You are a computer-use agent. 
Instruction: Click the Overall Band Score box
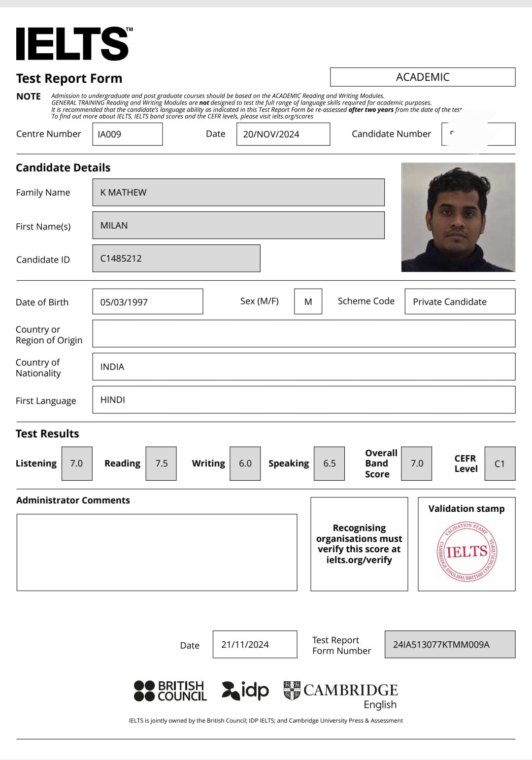coord(417,463)
